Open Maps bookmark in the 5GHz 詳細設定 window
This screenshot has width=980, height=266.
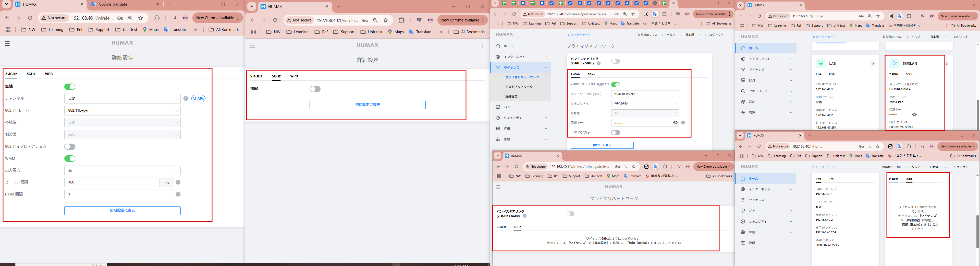[396, 32]
